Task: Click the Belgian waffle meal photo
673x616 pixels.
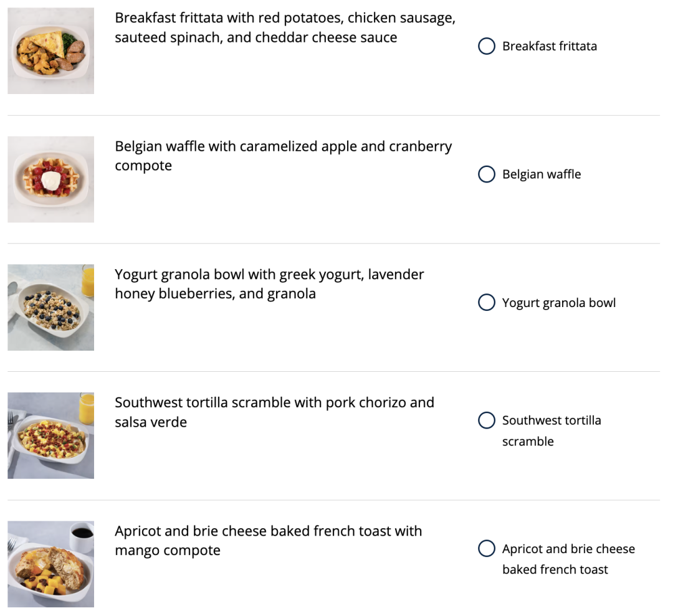Action: [x=50, y=179]
